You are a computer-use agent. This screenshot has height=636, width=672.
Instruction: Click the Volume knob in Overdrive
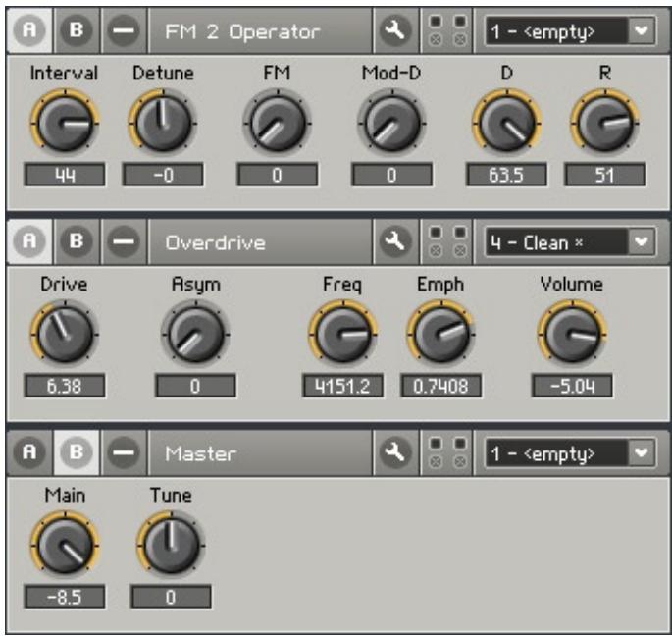[572, 334]
